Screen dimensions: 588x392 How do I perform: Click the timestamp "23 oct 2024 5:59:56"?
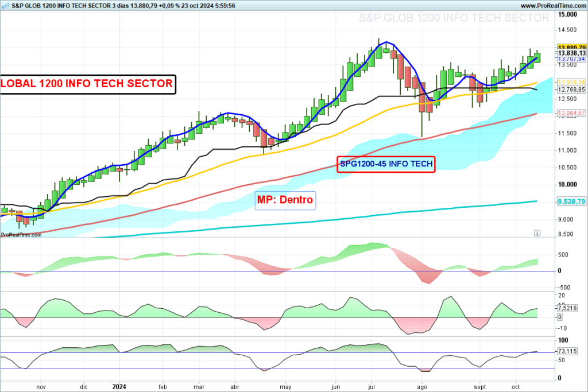pos(208,6)
